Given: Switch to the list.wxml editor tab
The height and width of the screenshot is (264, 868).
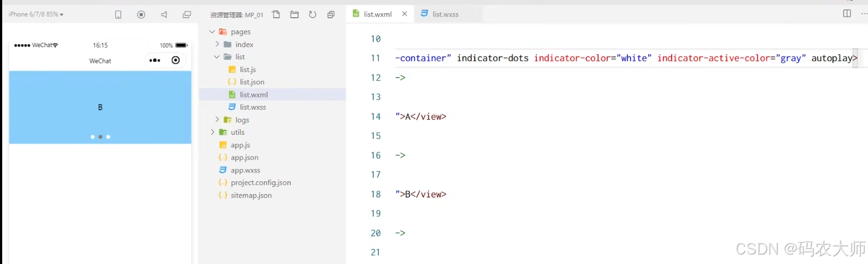Looking at the screenshot, I should pos(378,14).
